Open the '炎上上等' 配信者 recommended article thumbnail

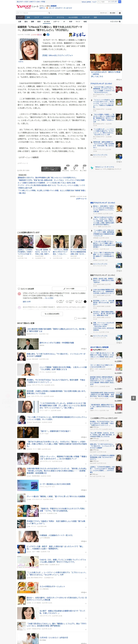(x=43, y=241)
